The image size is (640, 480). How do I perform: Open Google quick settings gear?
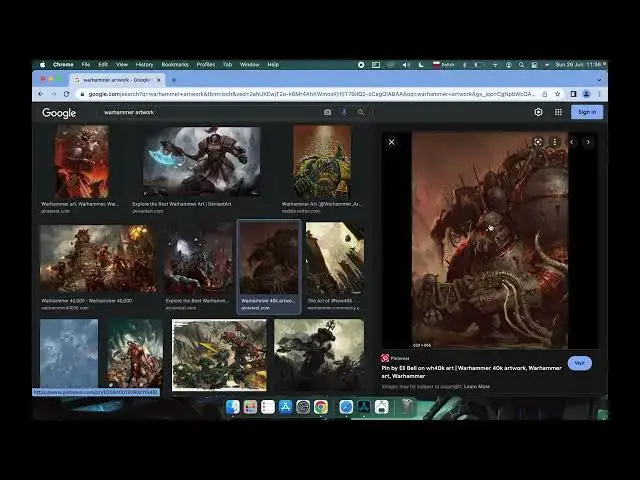pos(538,112)
